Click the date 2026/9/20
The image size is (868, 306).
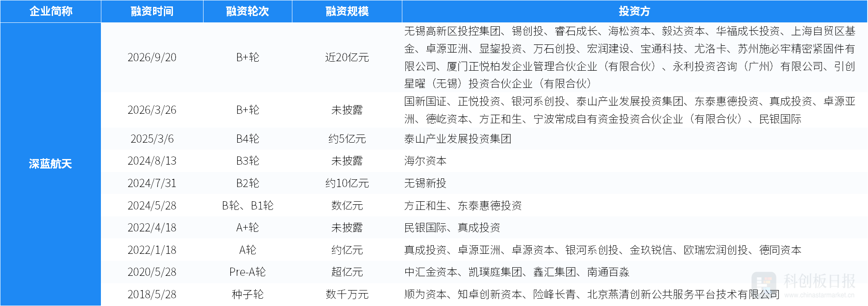[152, 57]
